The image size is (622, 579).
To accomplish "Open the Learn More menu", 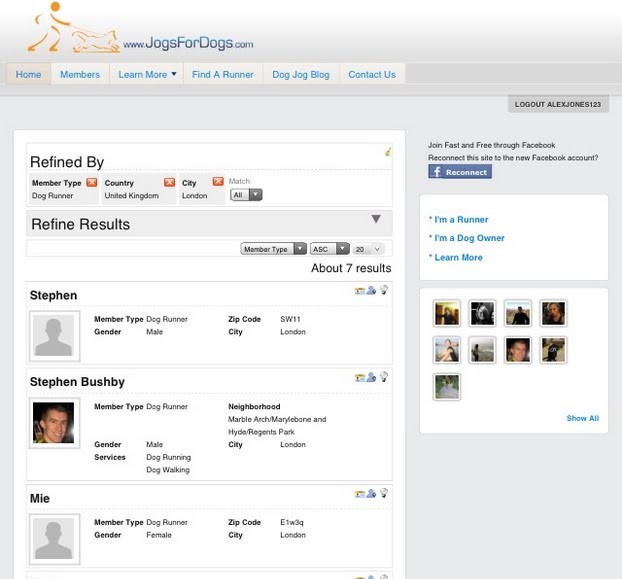I will [x=147, y=75].
